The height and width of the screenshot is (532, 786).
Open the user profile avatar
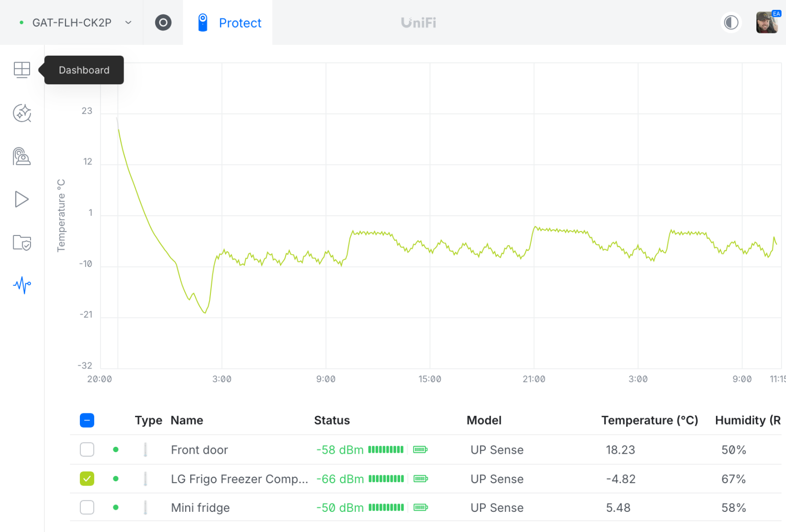[x=767, y=23]
